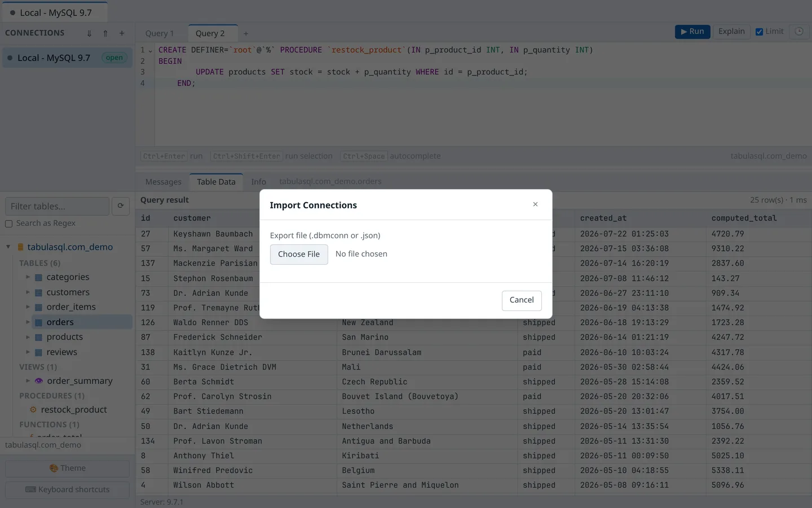This screenshot has height=508, width=812.
Task: Click the Explain button
Action: pos(731,32)
